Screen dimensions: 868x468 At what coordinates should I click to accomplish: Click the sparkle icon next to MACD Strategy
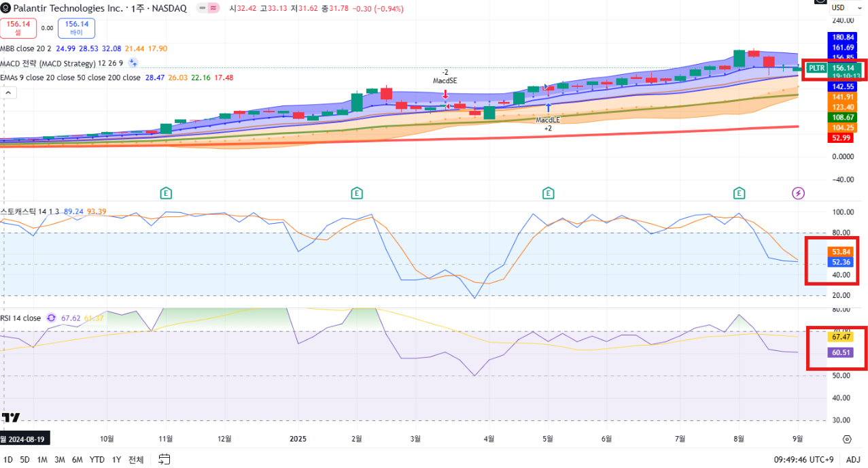click(x=133, y=63)
